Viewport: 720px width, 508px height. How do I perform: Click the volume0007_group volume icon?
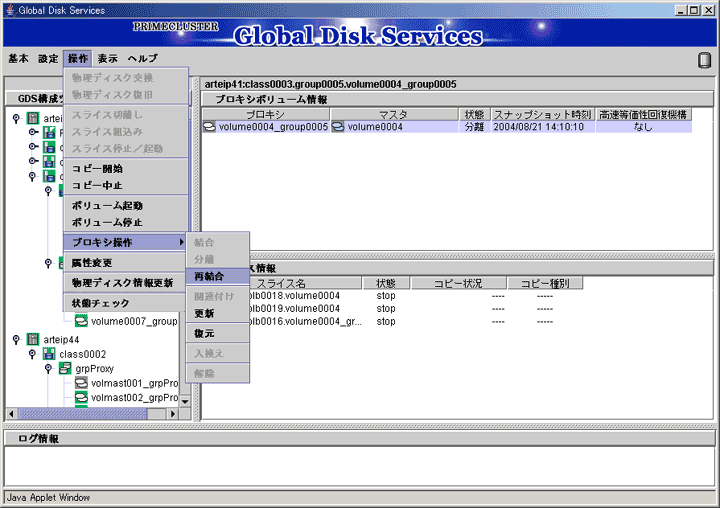(81, 321)
